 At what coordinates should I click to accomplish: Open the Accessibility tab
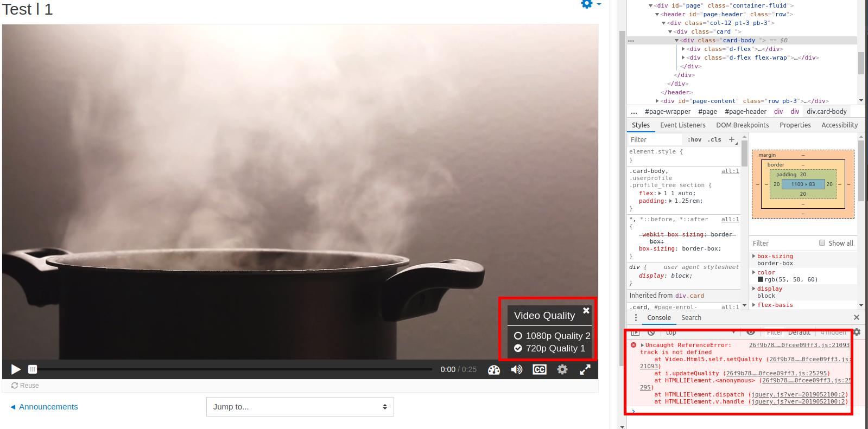tap(840, 125)
